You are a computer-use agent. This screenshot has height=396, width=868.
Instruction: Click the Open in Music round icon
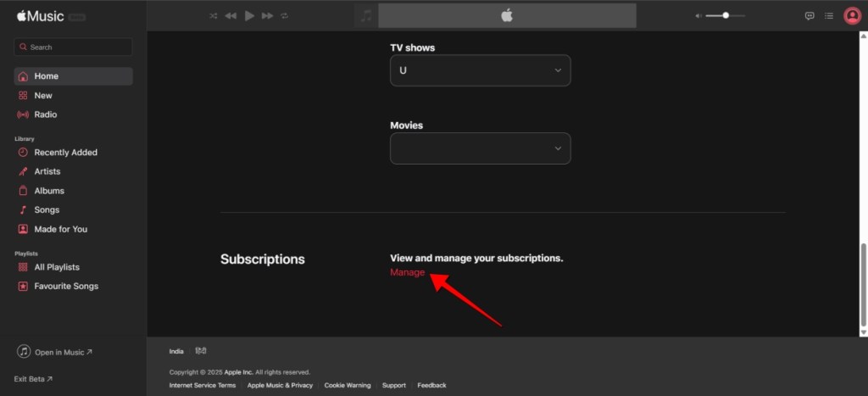(23, 352)
